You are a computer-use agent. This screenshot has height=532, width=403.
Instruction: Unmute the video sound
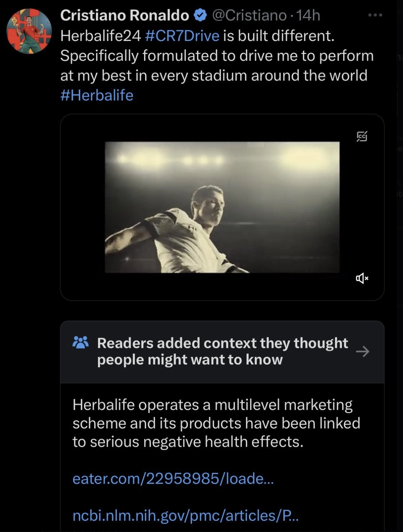click(x=362, y=278)
